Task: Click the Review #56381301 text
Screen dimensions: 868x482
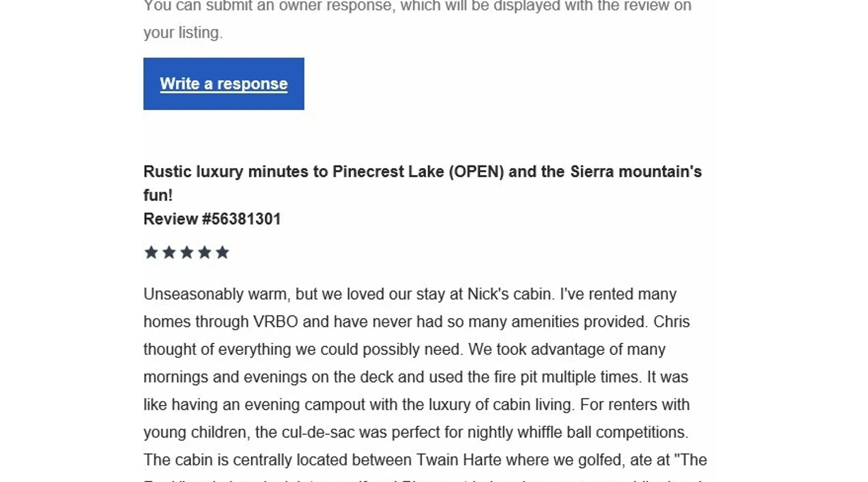Action: [x=212, y=219]
